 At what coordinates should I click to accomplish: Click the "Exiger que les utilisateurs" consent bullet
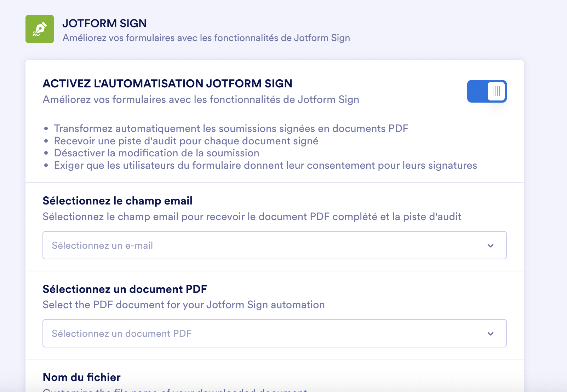(x=265, y=165)
